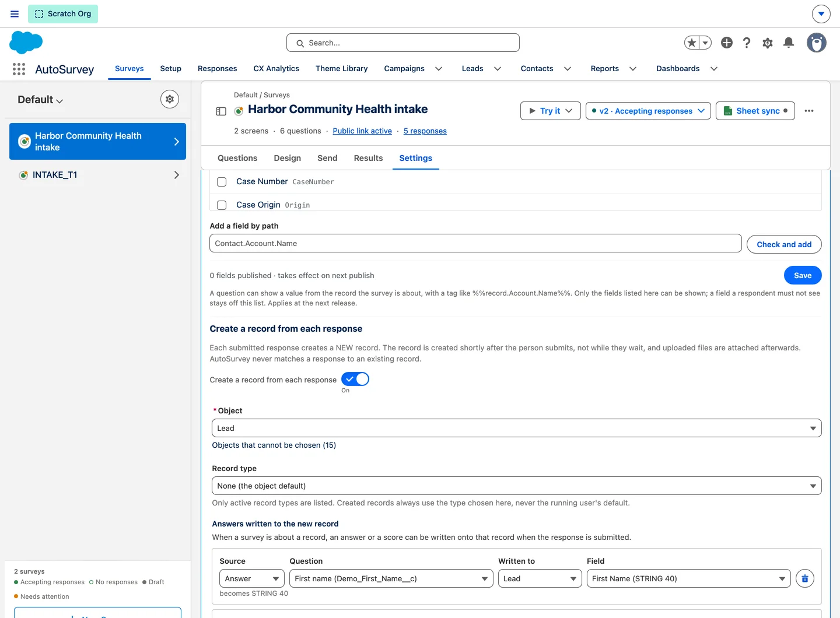Expand the Campaigns nav chevron

(x=439, y=69)
